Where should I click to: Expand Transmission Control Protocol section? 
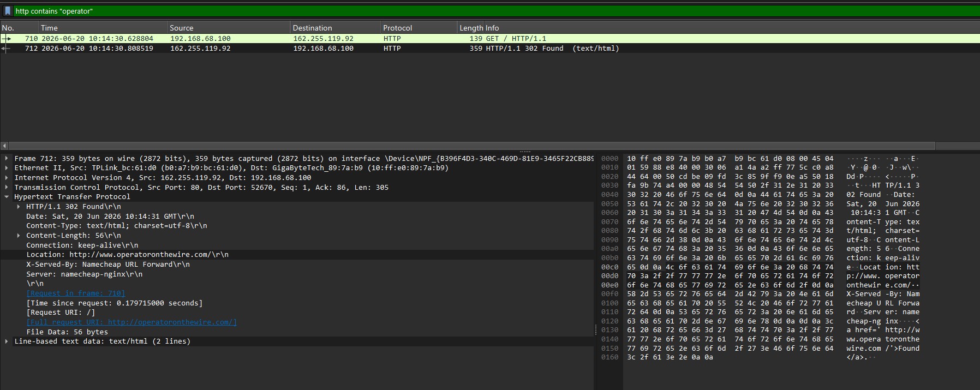(x=7, y=188)
